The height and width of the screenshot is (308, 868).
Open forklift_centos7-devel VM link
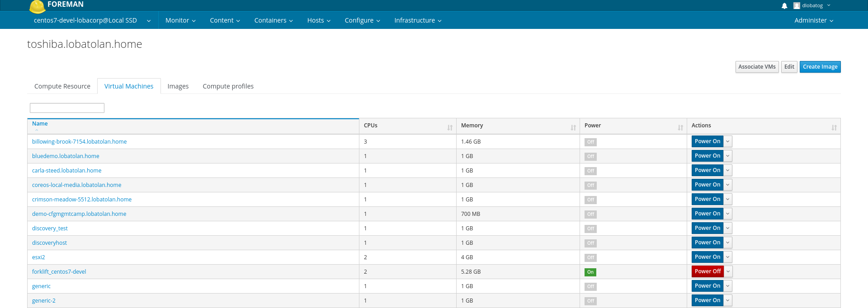click(x=59, y=272)
